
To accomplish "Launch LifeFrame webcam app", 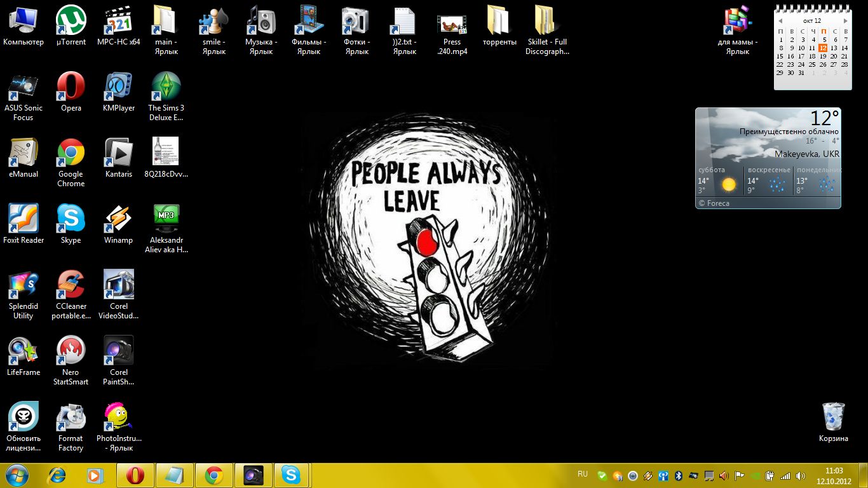I will (24, 356).
